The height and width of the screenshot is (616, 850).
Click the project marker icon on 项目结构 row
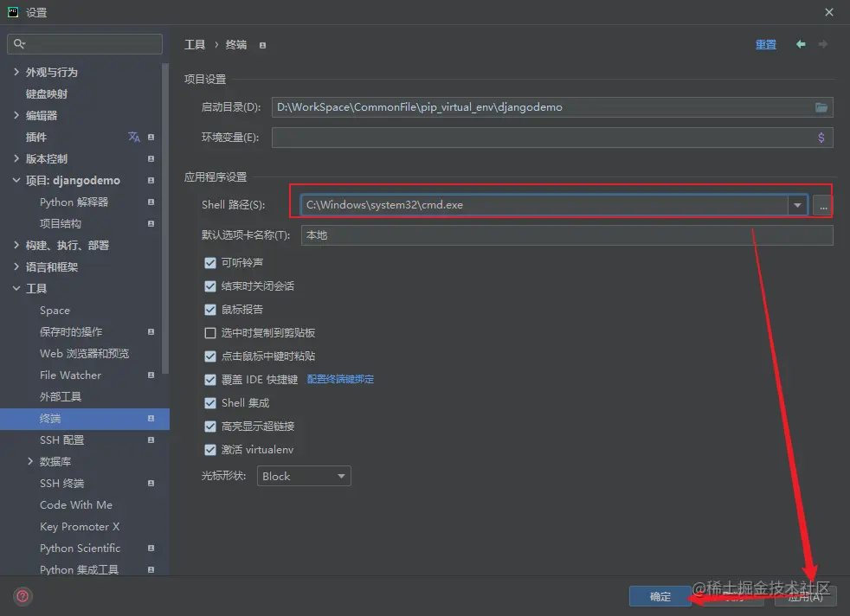click(x=151, y=224)
